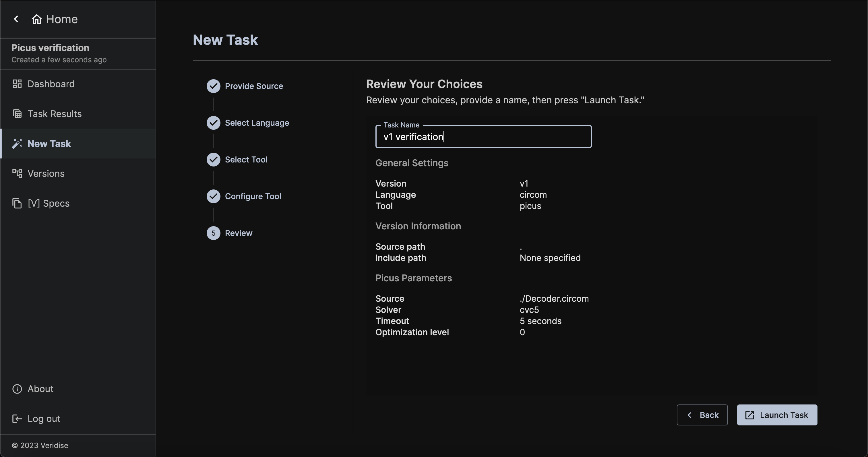Open the About page

78,389
